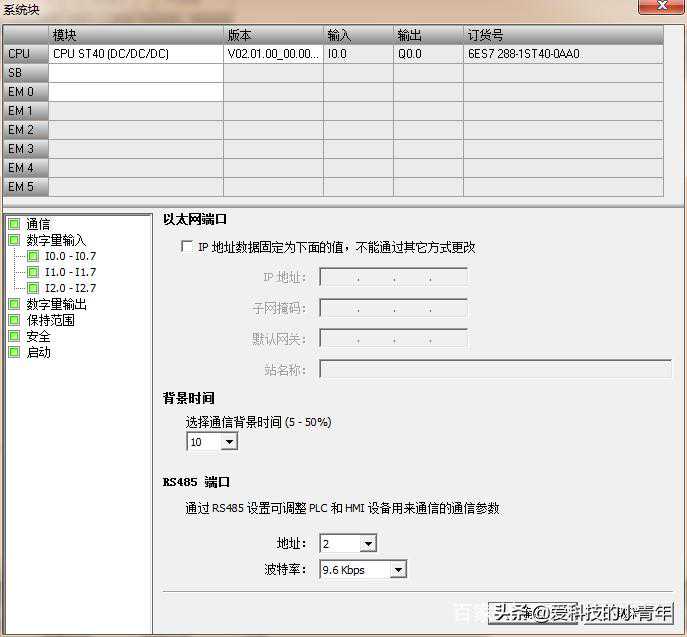The image size is (687, 637).
Task: Open the RS485 address dropdown
Action: tap(367, 544)
